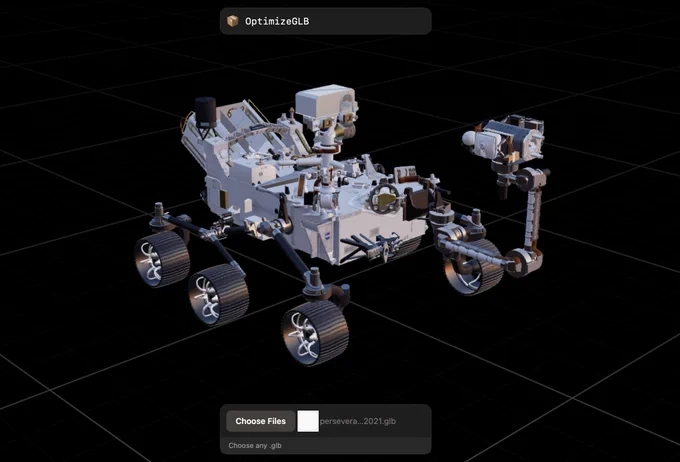
Task: Click the white file thumbnail beside Choose Files
Action: [308, 421]
